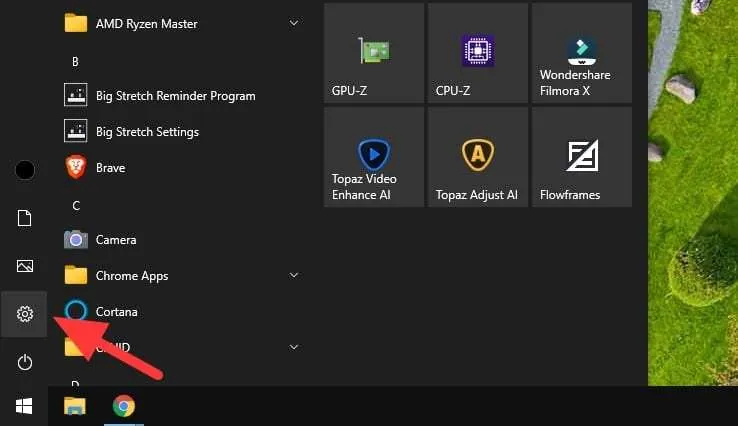
Task: Open the Pictures sidebar icon
Action: (24, 266)
